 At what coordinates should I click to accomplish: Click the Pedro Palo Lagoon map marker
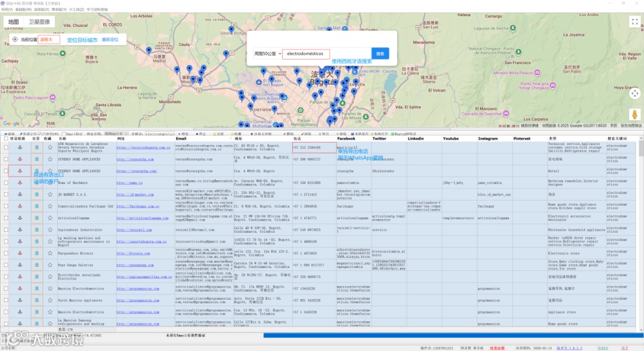point(52,97)
